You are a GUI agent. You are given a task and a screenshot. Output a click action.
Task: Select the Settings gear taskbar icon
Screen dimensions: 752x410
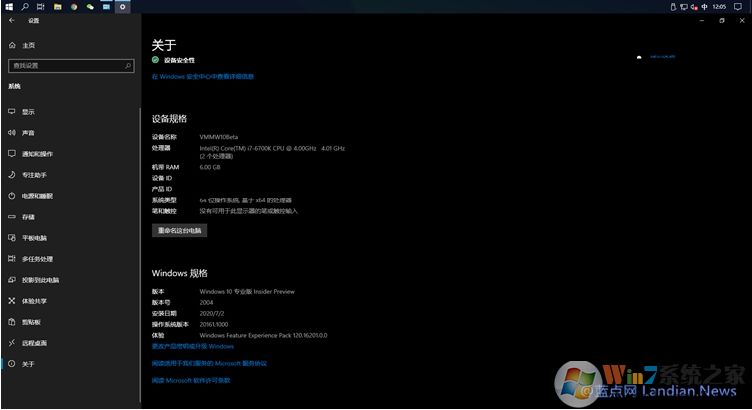pos(123,7)
